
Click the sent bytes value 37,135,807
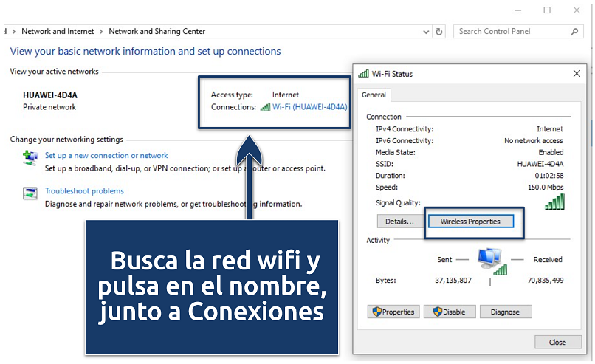(453, 281)
